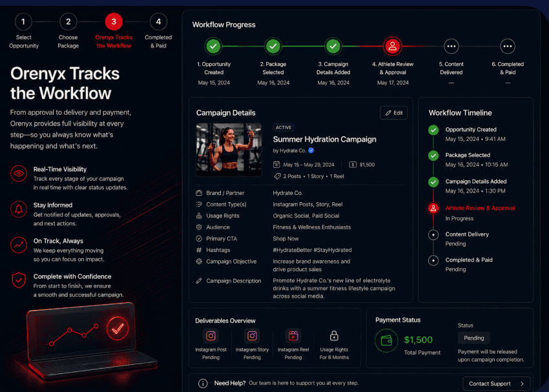549x392 pixels.
Task: Click the timeline Content Delivery pending circle
Action: [433, 235]
